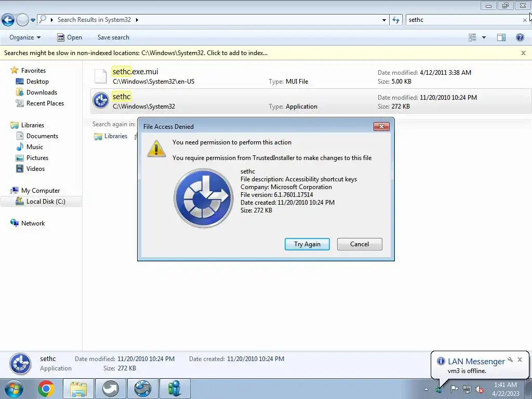Expand the arrow after Search Results in System32

pyautogui.click(x=137, y=20)
